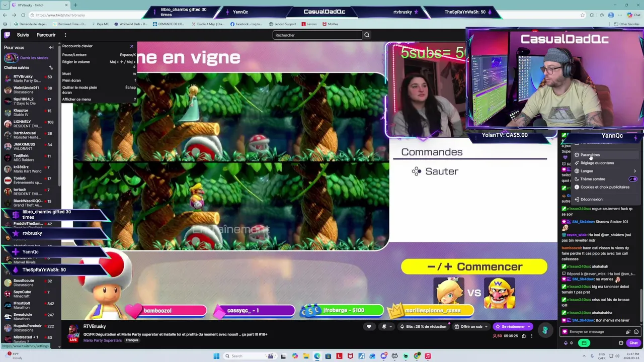Open JMAXIMUSS VALORANT channel
This screenshot has width=644, height=362.
[29, 146]
